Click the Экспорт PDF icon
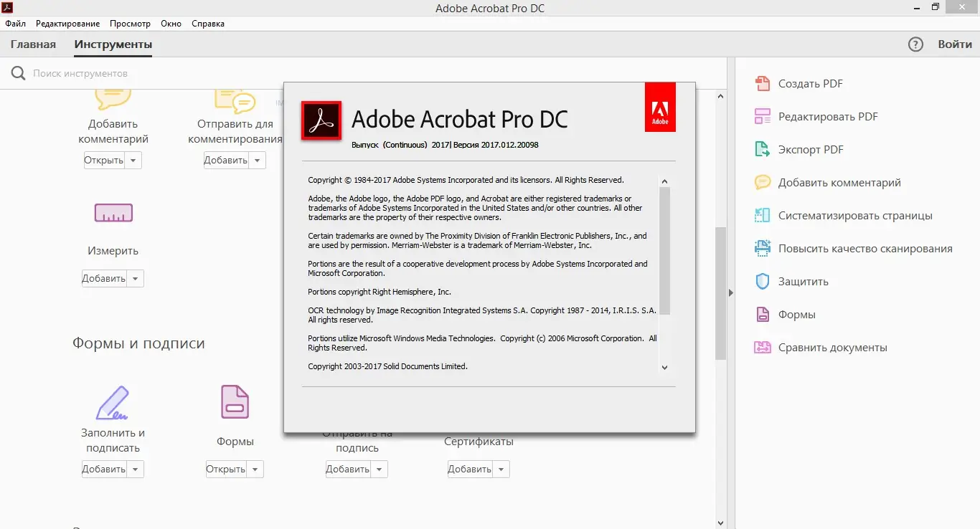The image size is (980, 529). click(x=762, y=150)
